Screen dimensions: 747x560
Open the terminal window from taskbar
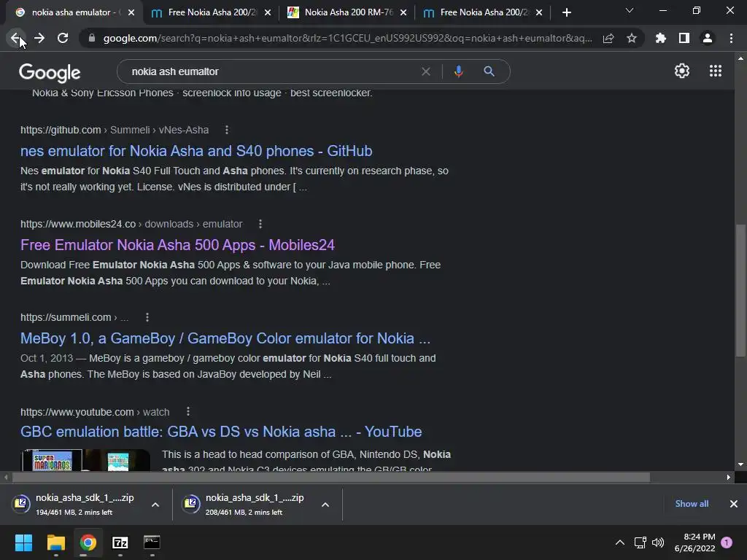pos(152,542)
